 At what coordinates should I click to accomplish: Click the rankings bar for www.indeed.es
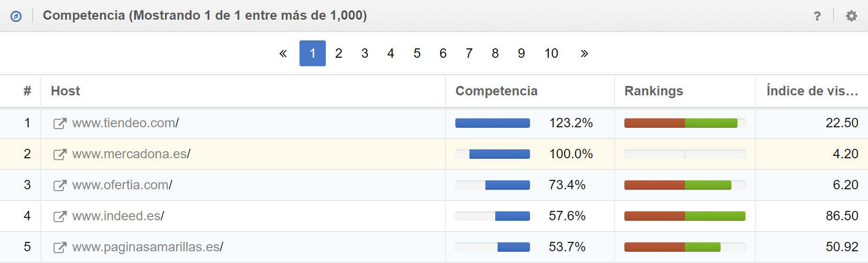[684, 216]
